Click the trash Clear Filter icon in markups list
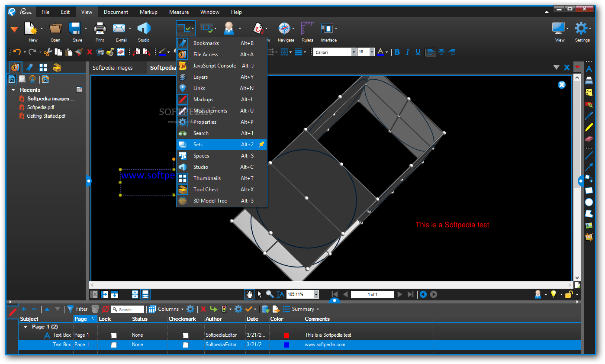This screenshot has width=605, height=364. point(95,309)
